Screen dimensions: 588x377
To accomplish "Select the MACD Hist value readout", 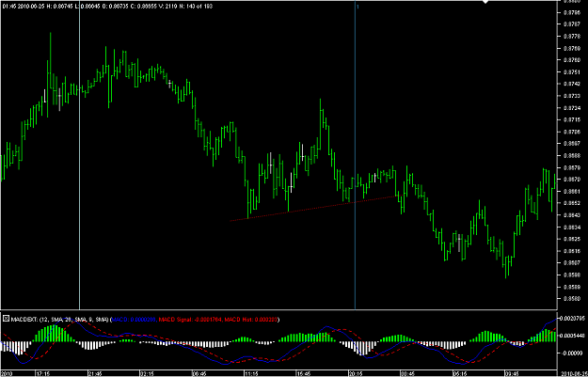I will 251,320.
